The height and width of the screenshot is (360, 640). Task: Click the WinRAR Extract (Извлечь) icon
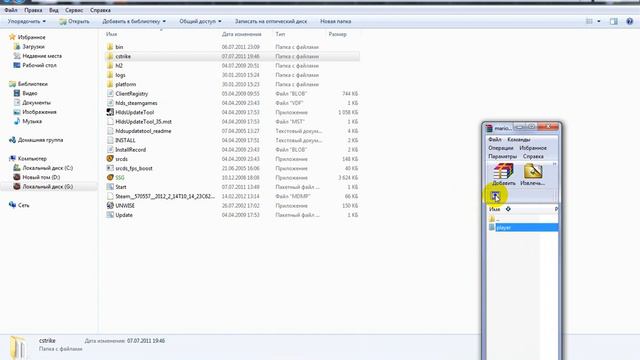click(x=533, y=174)
